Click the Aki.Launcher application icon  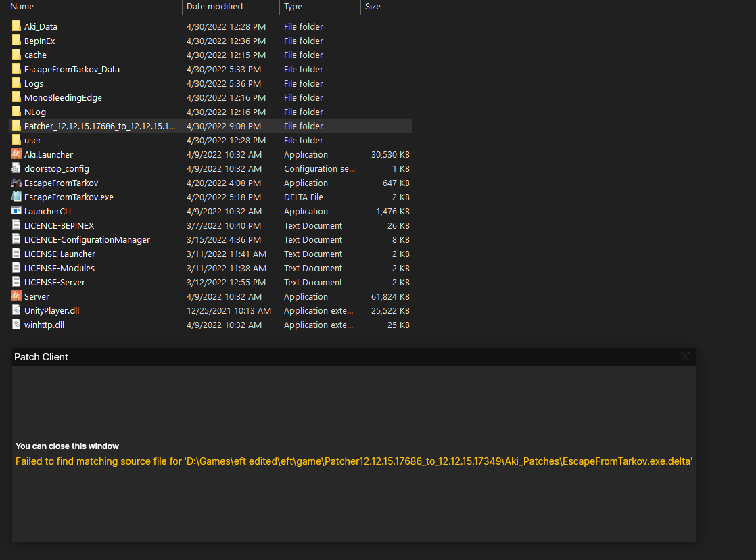[x=16, y=154]
